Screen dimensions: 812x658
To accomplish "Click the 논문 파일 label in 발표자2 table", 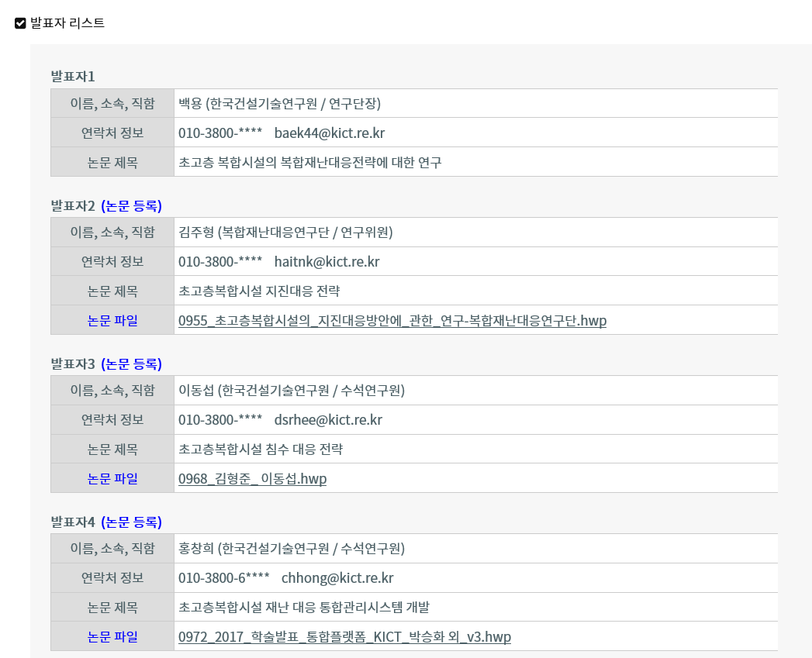I will click(x=112, y=320).
